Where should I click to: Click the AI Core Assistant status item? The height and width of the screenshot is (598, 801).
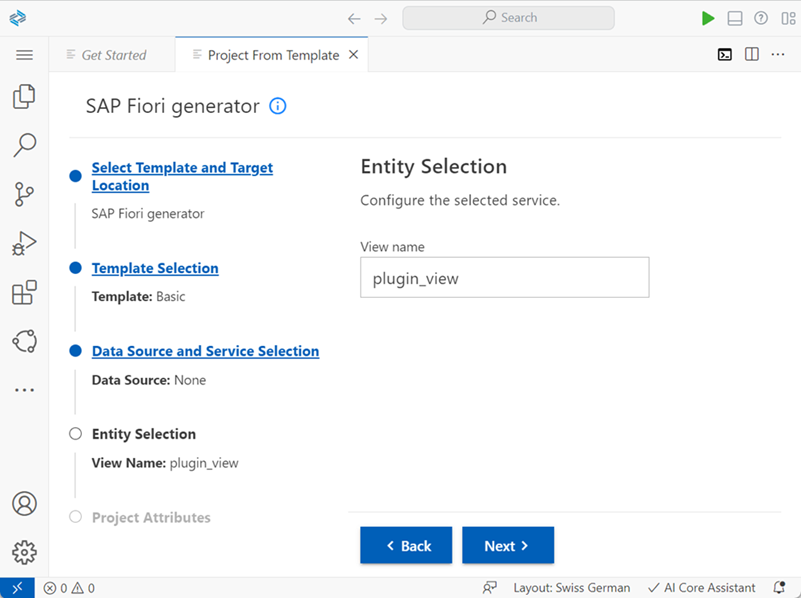[701, 588]
